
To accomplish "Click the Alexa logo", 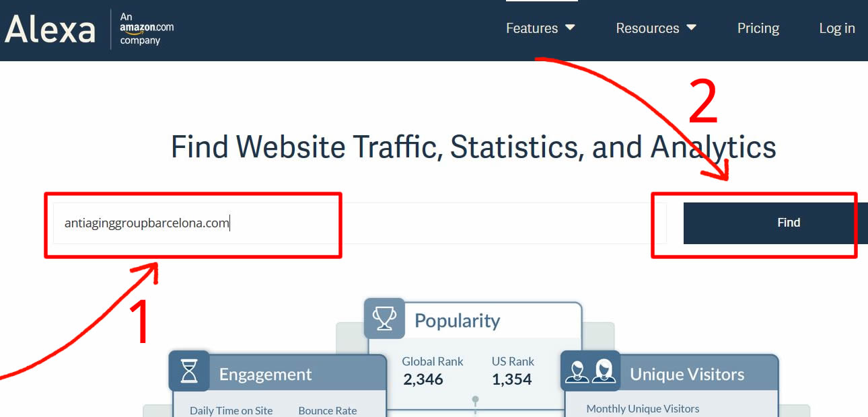I will tap(50, 29).
